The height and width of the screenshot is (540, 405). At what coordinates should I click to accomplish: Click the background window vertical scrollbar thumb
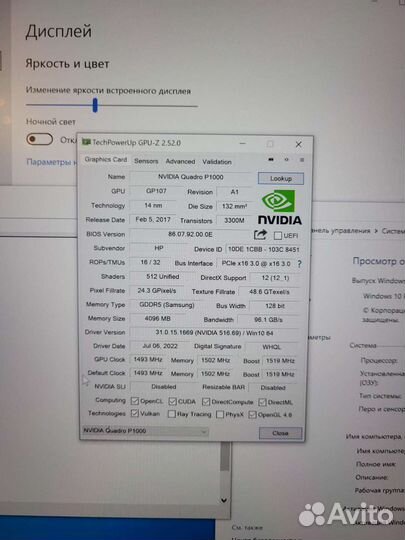[x=225, y=457]
